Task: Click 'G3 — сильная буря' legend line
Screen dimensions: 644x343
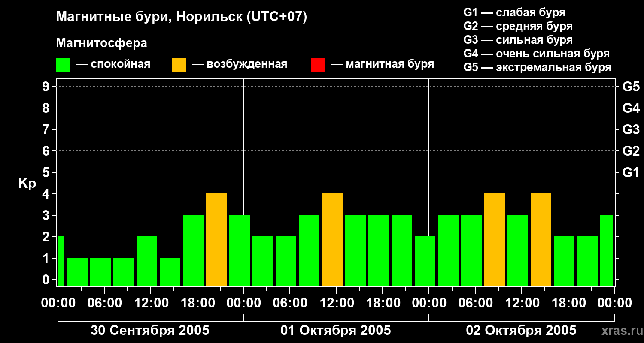Action: 518,40
